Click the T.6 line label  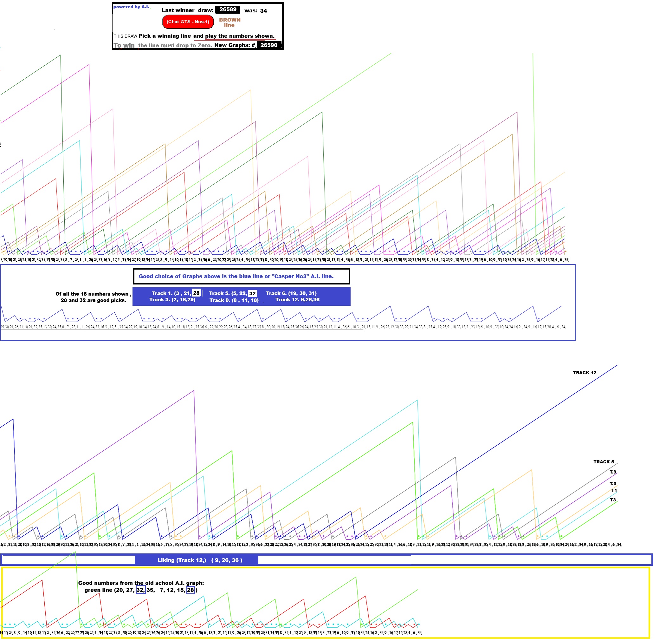pos(613,484)
